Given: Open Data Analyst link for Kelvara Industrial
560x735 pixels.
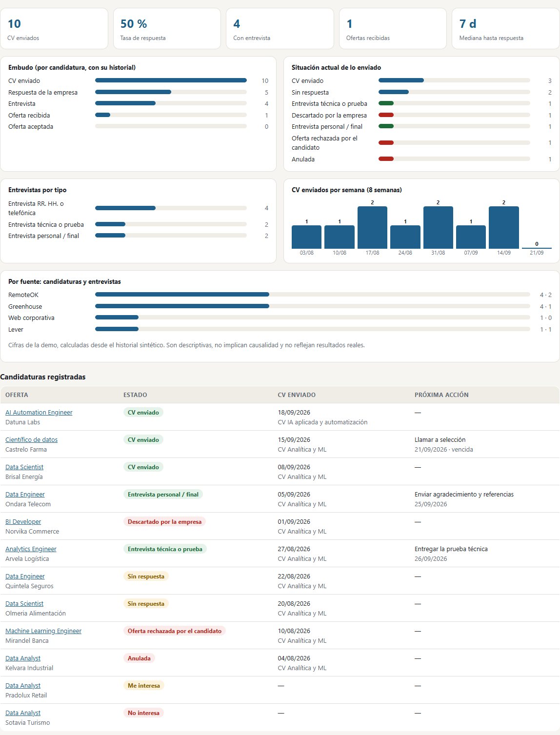Looking at the screenshot, I should tap(23, 658).
